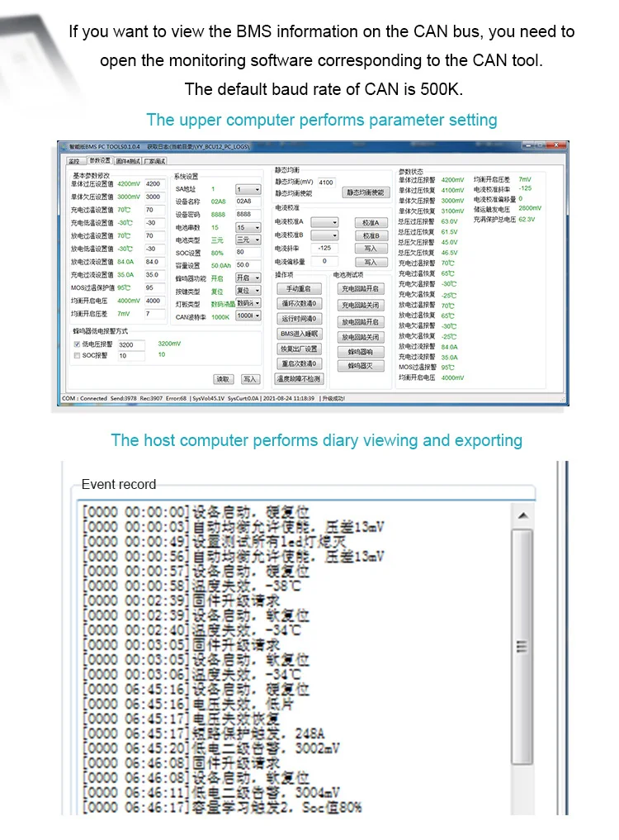Click the BMS进入睡眠 button
Image resolution: width=619 pixels, height=840 pixels.
[x=299, y=333]
